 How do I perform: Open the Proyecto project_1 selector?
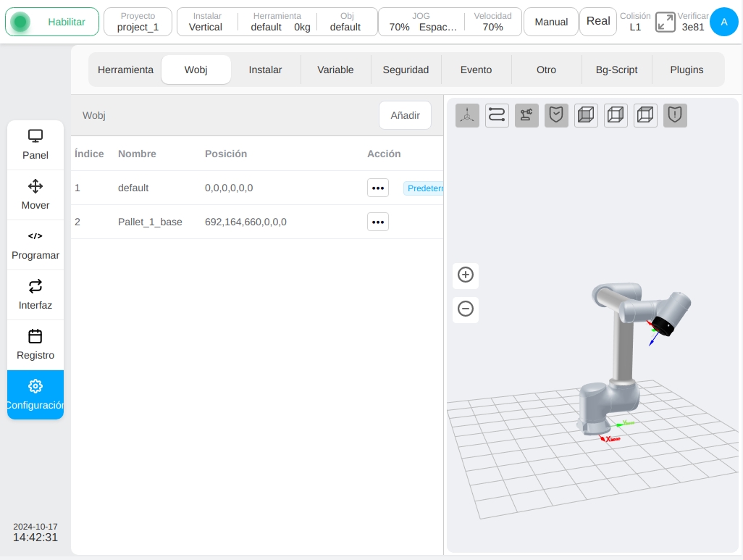click(x=138, y=22)
